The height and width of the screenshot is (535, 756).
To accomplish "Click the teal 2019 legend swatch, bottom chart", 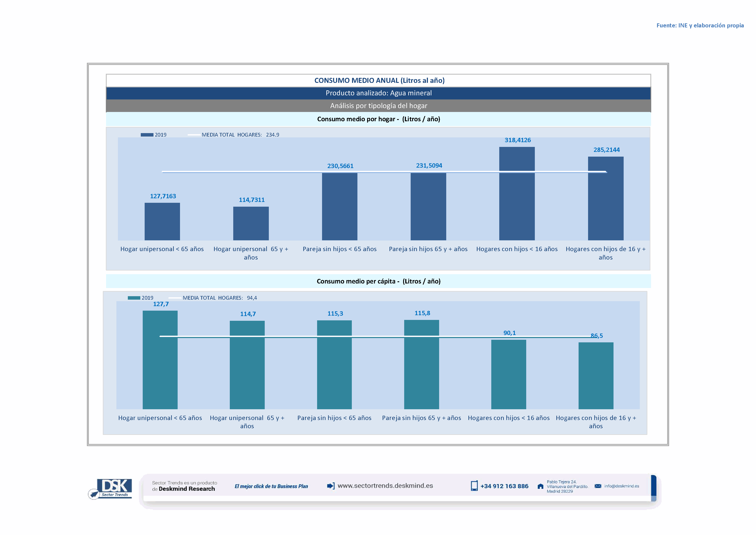I will [134, 298].
